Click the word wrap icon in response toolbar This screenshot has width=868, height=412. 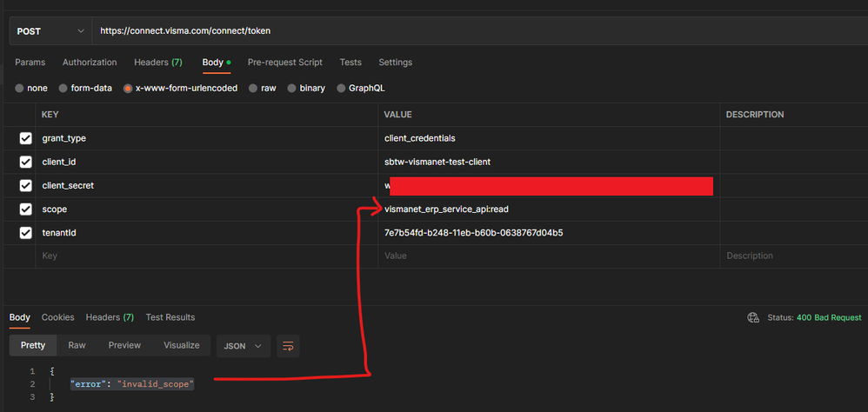tap(288, 346)
